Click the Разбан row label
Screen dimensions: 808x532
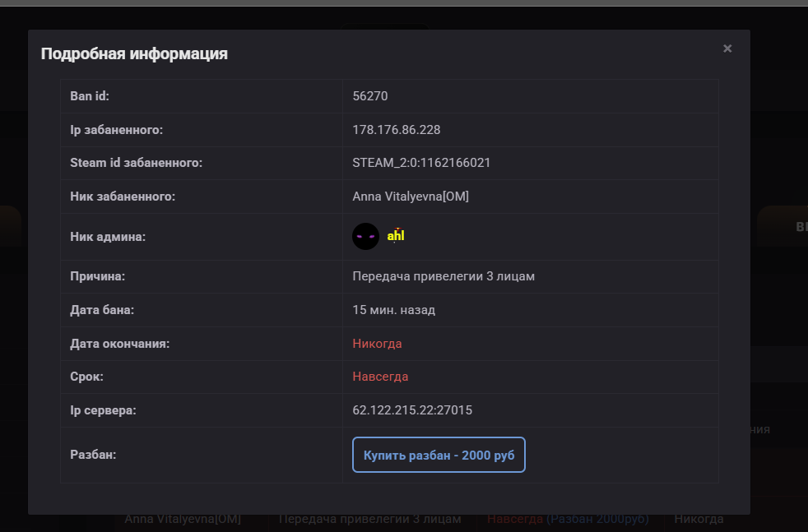click(93, 454)
